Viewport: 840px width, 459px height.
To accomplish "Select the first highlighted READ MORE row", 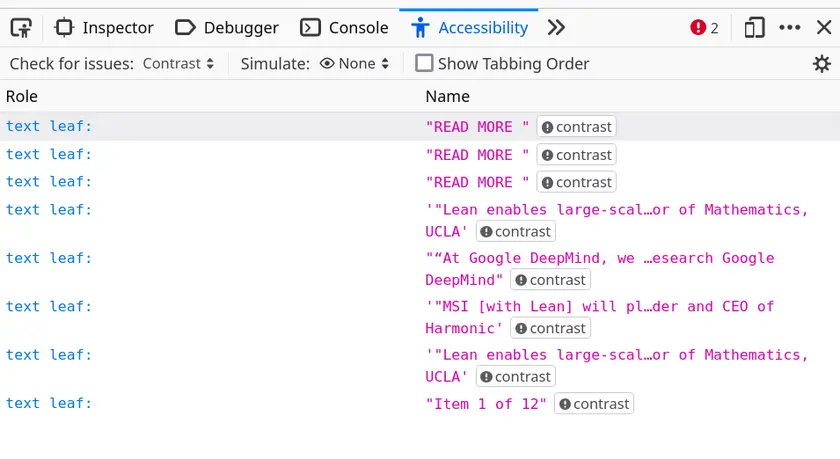I will coord(420,126).
